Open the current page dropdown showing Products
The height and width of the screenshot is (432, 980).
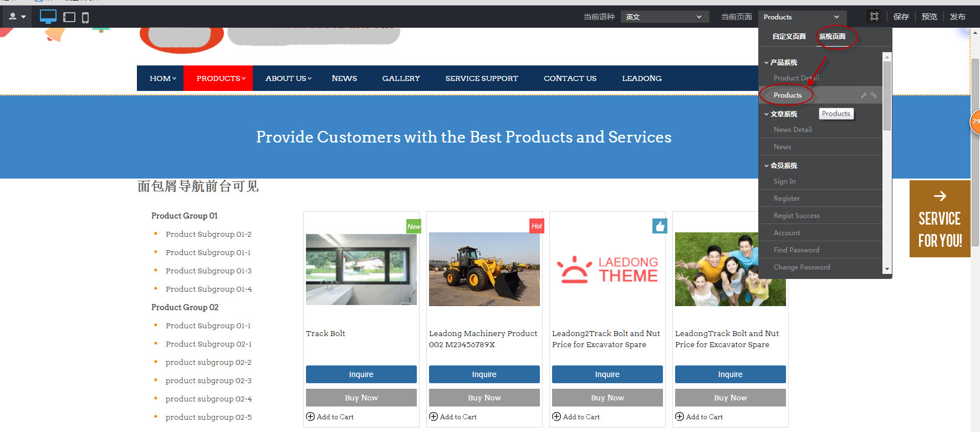[802, 17]
